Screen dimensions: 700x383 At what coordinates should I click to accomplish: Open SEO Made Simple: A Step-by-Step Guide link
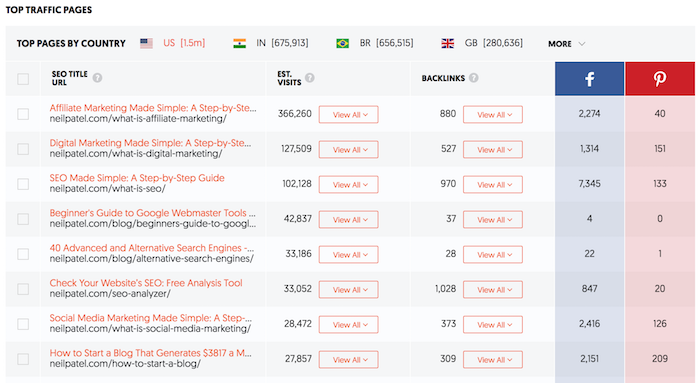click(x=137, y=178)
